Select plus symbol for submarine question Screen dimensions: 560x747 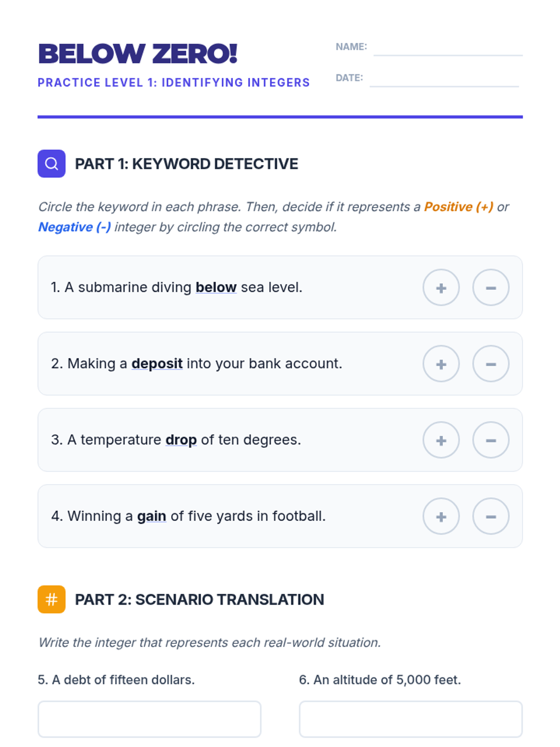441,288
